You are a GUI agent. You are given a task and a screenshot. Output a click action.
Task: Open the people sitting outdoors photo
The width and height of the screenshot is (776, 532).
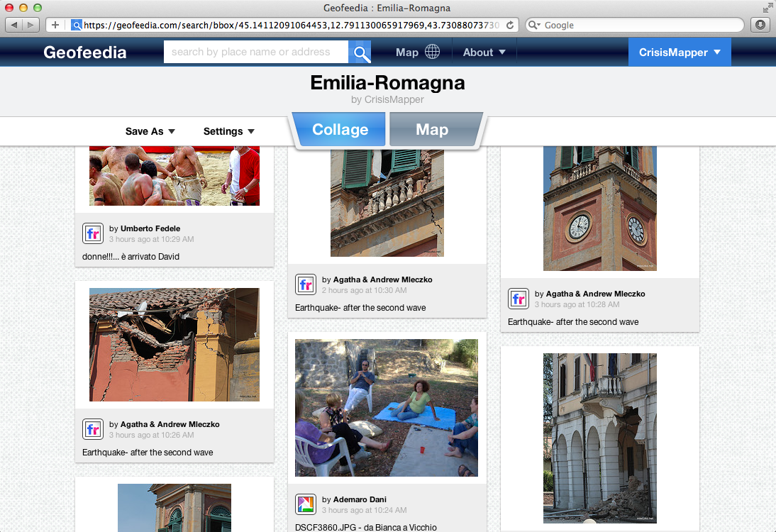point(387,407)
